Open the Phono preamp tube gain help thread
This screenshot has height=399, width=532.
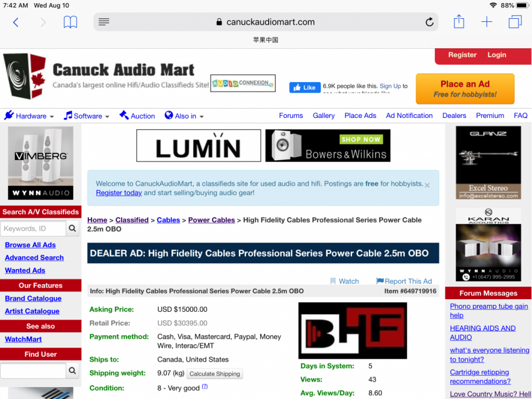click(x=489, y=311)
